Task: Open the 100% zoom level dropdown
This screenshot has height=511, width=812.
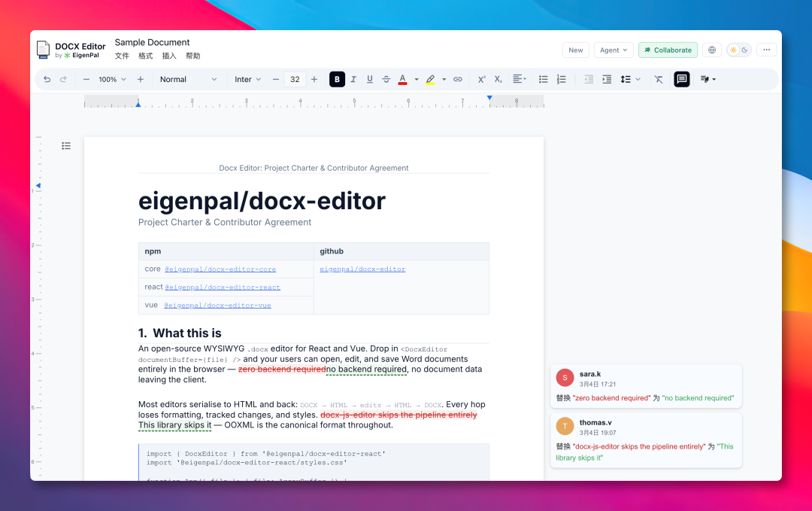Action: (112, 79)
